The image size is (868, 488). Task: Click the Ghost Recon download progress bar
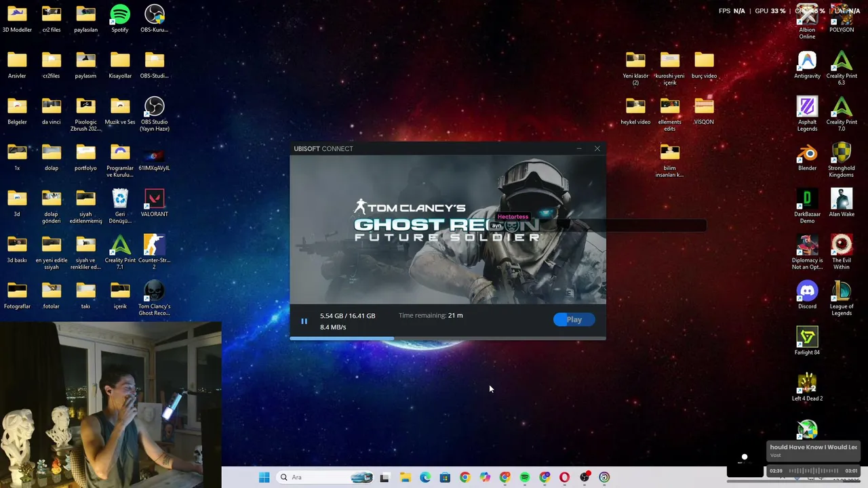tap(448, 338)
